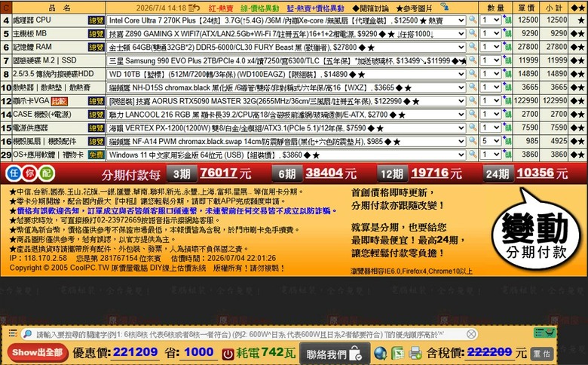The image size is (588, 365).
Task: Click magnifier icon beside the LANCOOL 216 case row
Action: (x=473, y=114)
